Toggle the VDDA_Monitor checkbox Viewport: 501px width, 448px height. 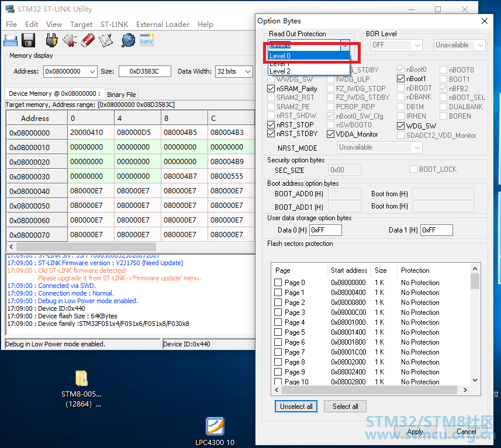pyautogui.click(x=330, y=134)
